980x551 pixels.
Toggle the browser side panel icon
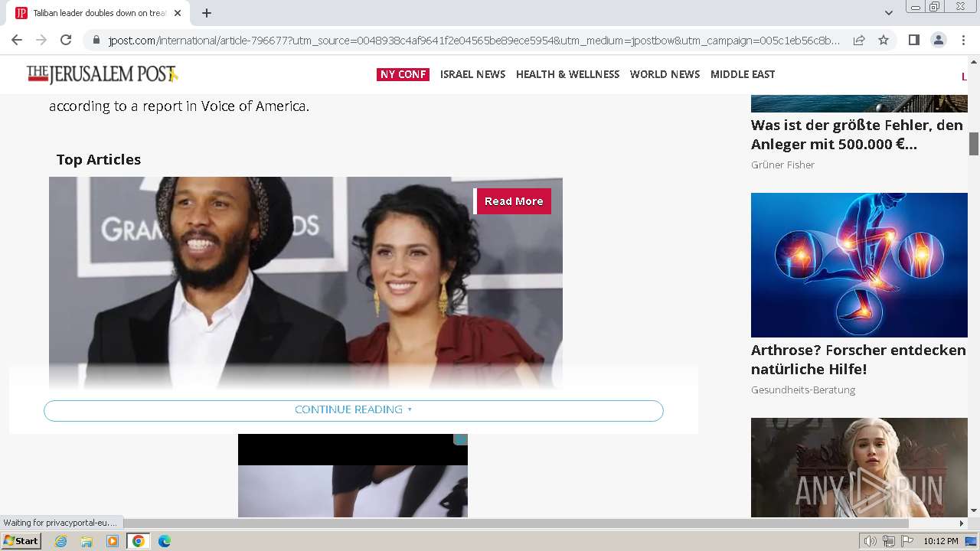click(x=913, y=40)
